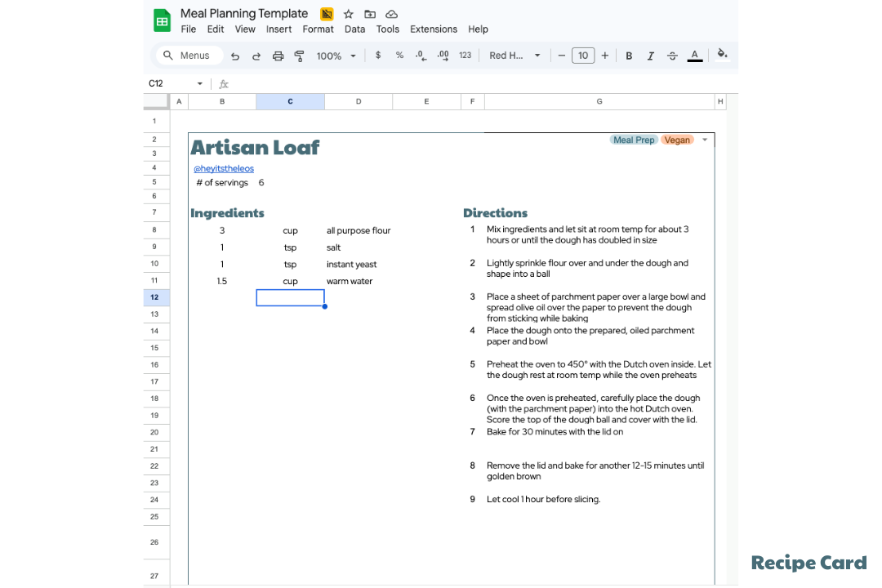Open more number formats 123
This screenshot has width=882, height=588.
point(465,56)
